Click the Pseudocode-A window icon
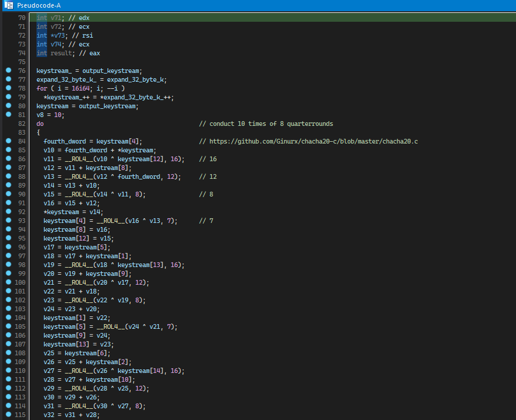Viewport: 516px width, 420px height. (8, 5)
